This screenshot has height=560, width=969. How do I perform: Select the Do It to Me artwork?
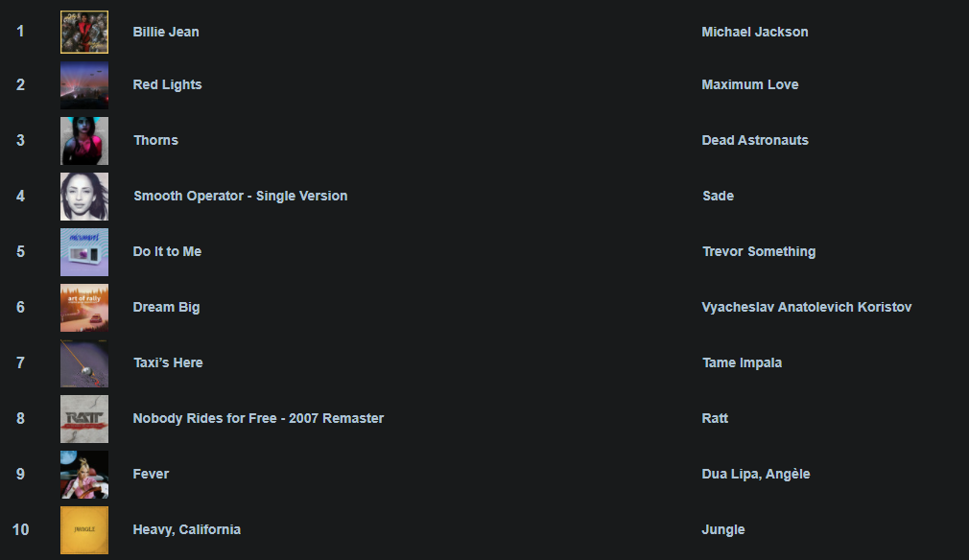coord(84,252)
